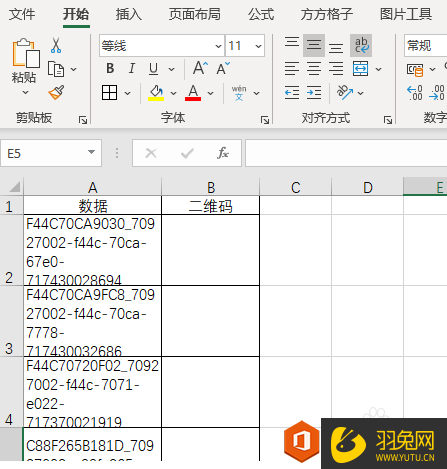Toggle Italic formatting

(x=132, y=69)
